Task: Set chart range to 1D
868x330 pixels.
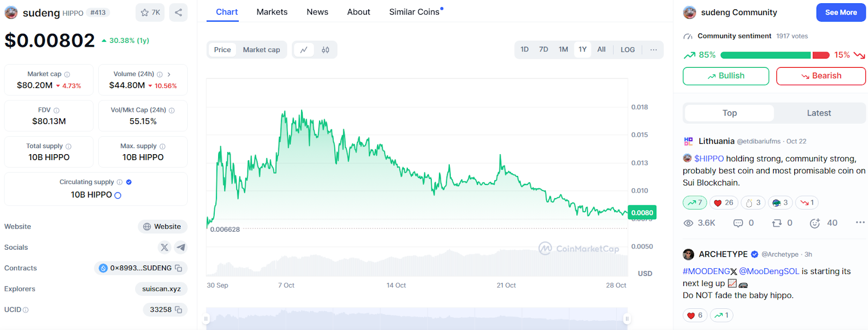Action: tap(525, 49)
